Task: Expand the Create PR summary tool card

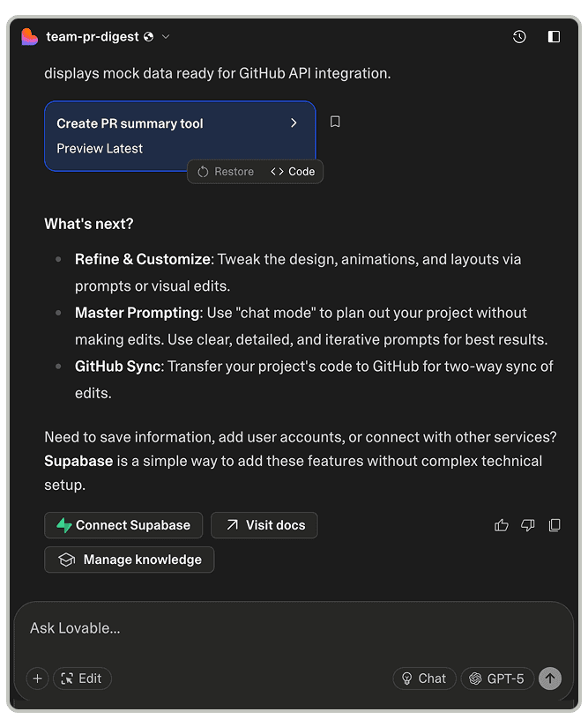Action: [x=294, y=123]
